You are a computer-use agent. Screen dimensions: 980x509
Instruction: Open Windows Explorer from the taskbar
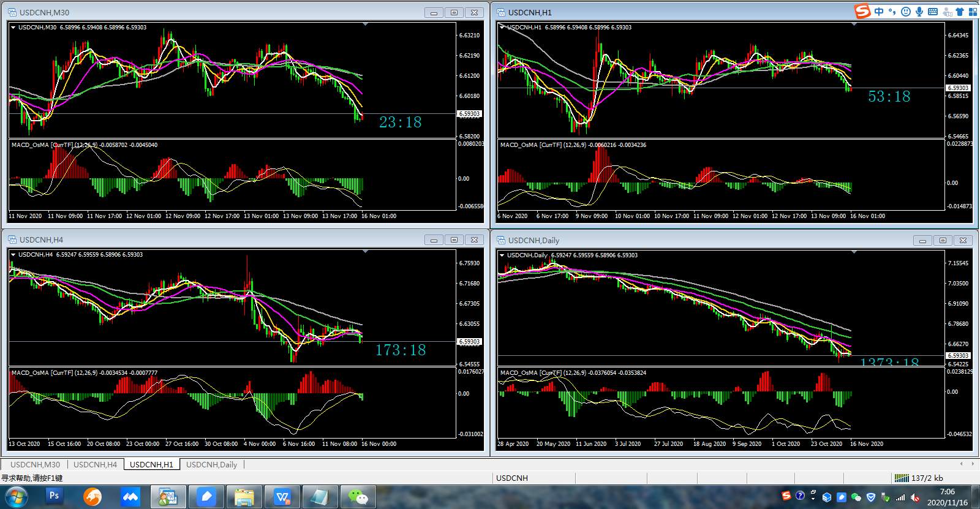pos(244,497)
